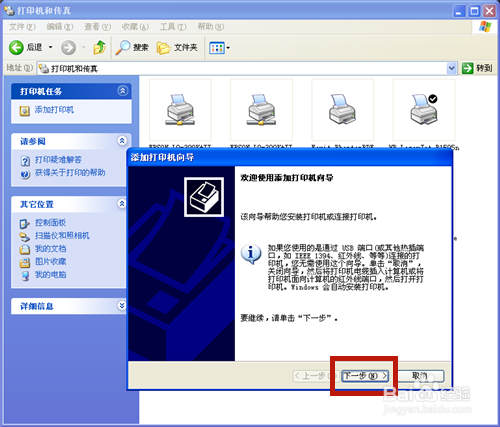Click the 我的电脑 computer icon
This screenshot has width=500, height=427.
pos(25,276)
